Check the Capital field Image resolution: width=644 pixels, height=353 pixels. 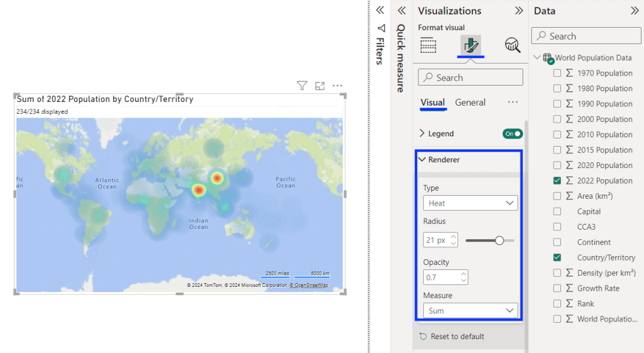point(557,211)
